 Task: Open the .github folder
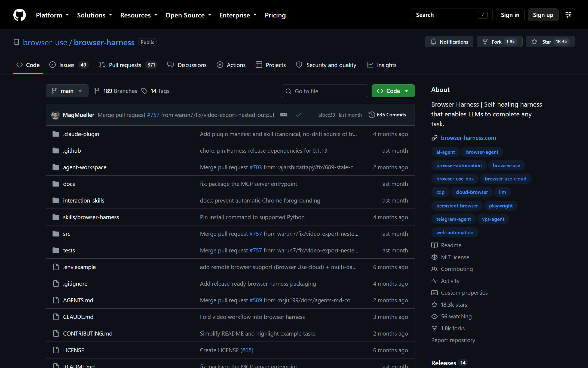pyautogui.click(x=72, y=151)
